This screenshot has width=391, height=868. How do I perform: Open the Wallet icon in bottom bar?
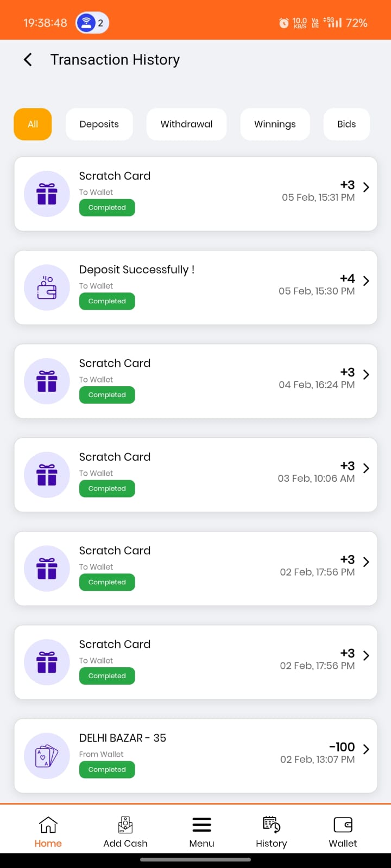pyautogui.click(x=343, y=826)
